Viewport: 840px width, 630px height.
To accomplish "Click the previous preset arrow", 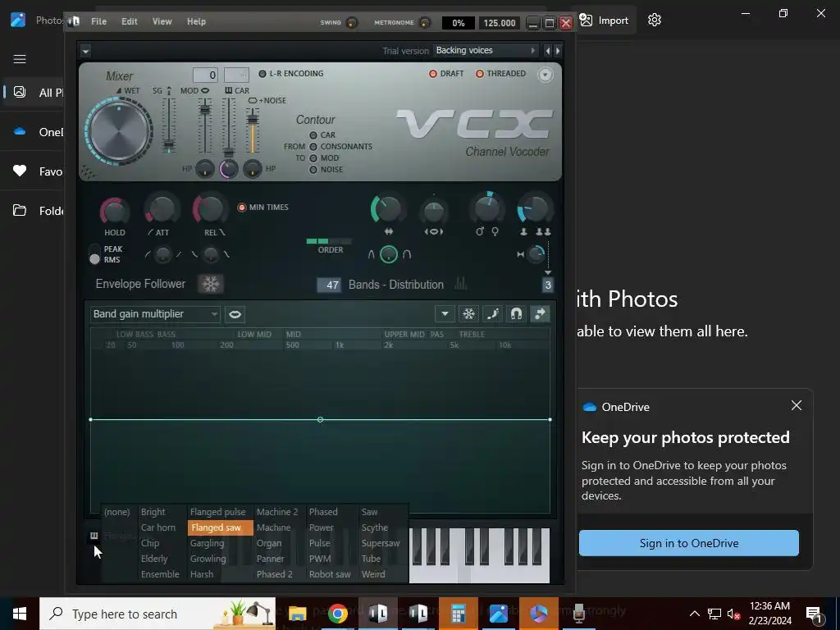I will coord(547,50).
